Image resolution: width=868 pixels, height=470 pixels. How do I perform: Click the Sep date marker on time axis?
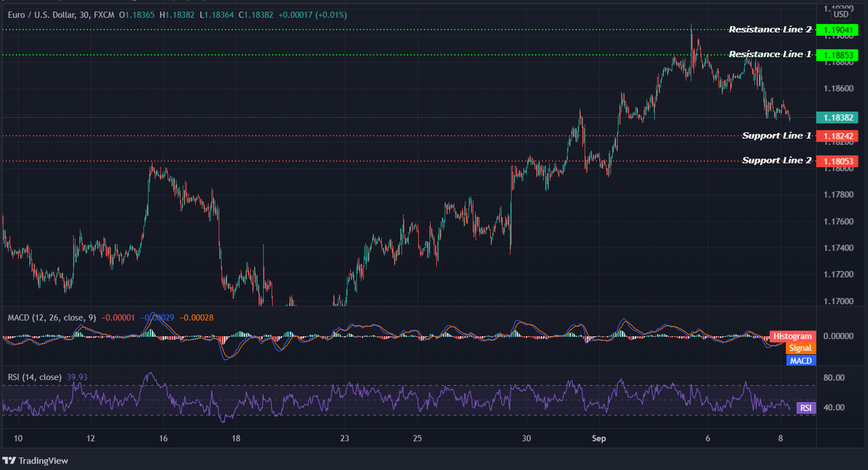pyautogui.click(x=599, y=438)
